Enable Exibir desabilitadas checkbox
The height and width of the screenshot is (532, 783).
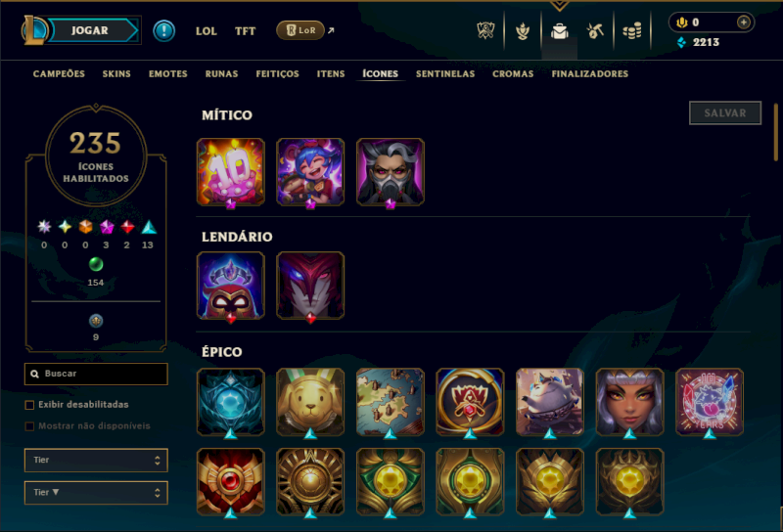point(29,405)
